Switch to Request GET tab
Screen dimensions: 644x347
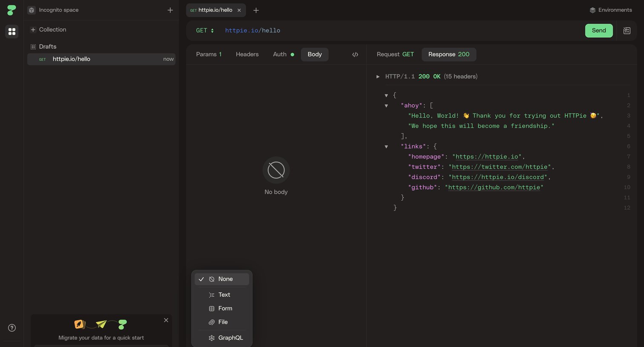[x=395, y=55]
